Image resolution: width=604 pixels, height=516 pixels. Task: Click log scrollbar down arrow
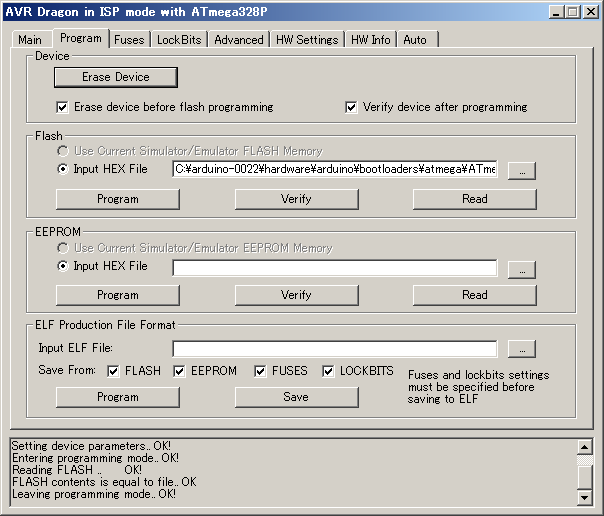585,497
